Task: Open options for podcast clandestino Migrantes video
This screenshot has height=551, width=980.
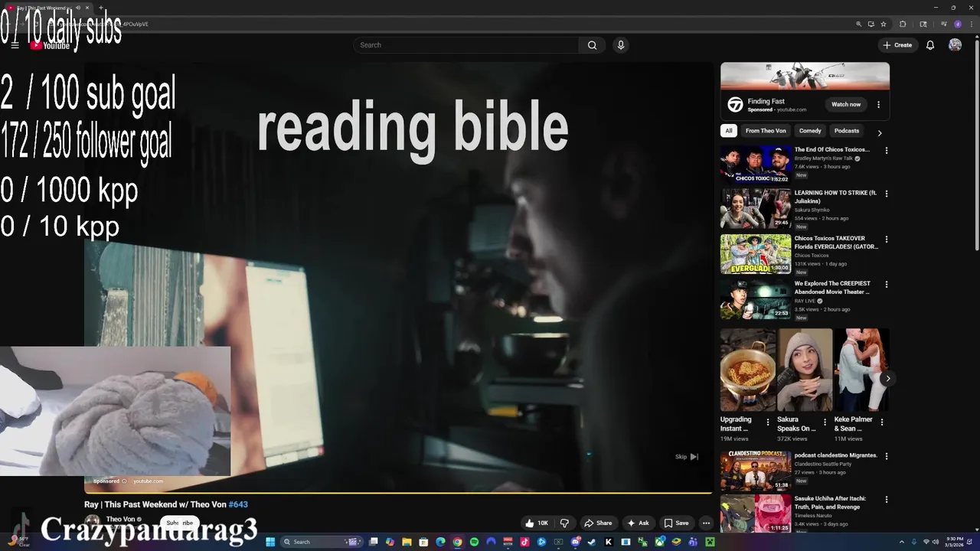Action: (887, 456)
